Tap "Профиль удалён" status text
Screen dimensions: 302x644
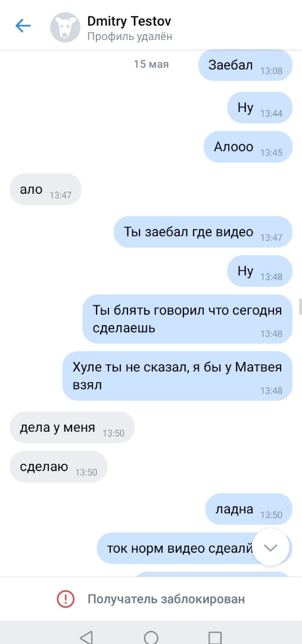point(130,36)
